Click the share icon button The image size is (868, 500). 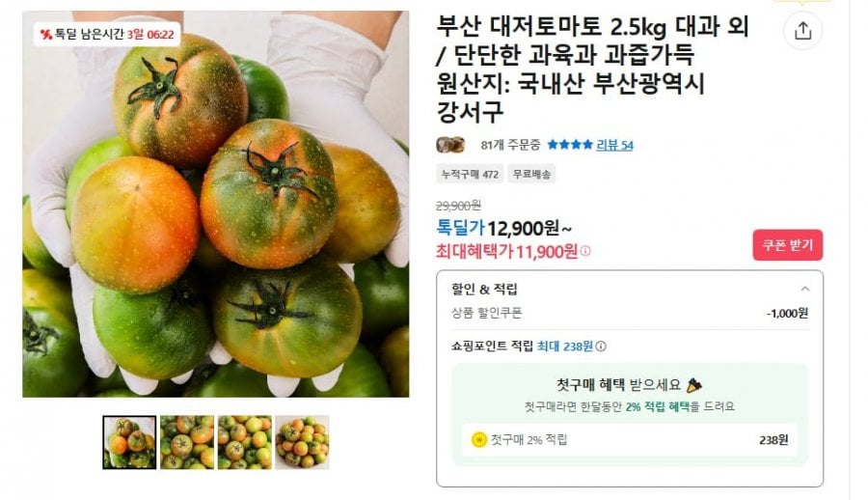tap(802, 31)
